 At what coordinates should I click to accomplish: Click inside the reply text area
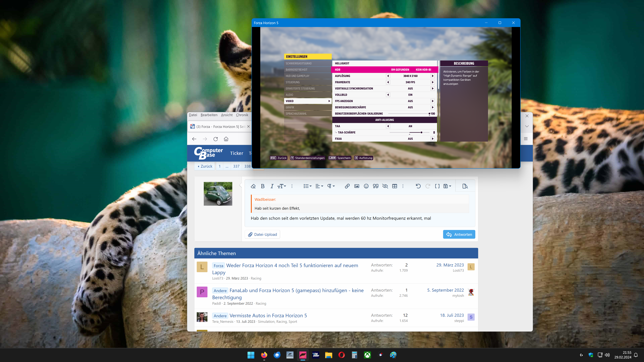coord(350,218)
